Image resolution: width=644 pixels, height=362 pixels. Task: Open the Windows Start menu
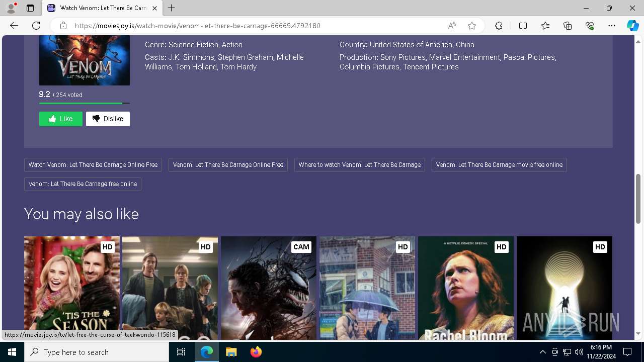(12, 352)
